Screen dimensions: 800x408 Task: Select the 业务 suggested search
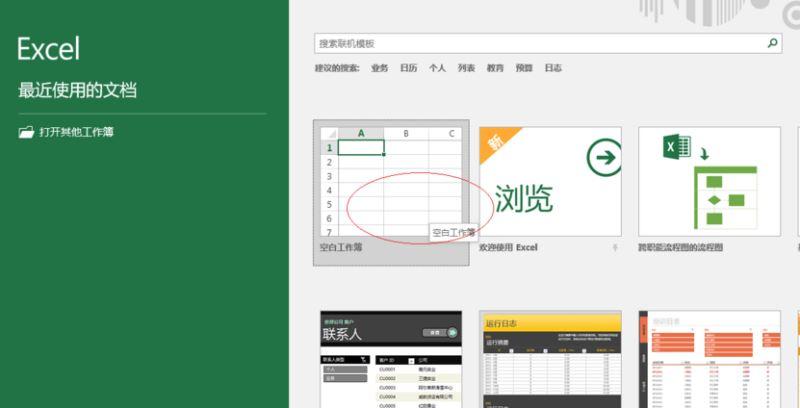tap(380, 68)
